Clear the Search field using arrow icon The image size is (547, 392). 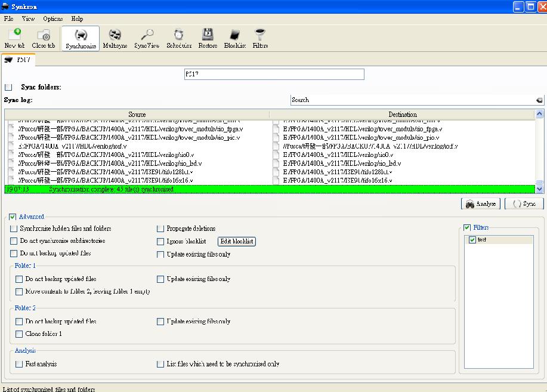click(x=539, y=100)
